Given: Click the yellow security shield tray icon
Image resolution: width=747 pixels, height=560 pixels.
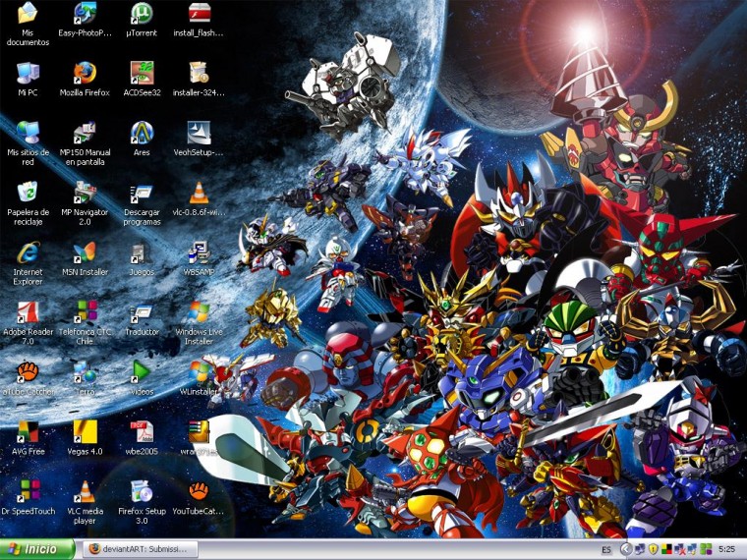Looking at the screenshot, I should coord(654,549).
